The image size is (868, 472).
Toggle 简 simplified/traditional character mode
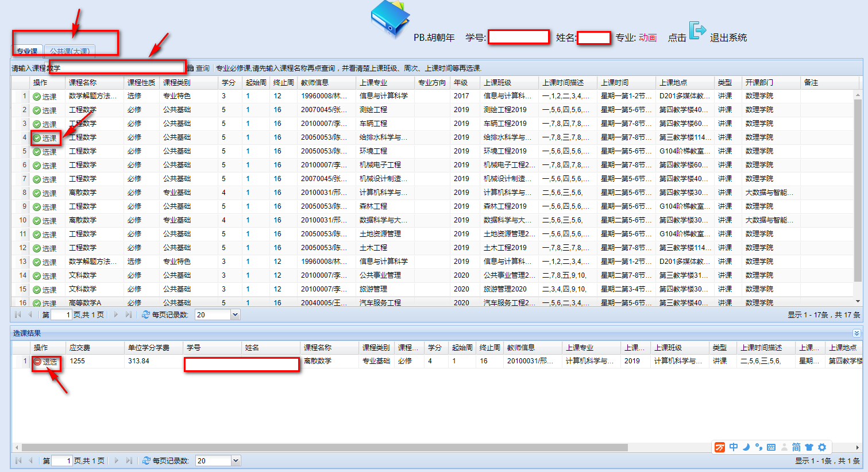[x=796, y=447]
